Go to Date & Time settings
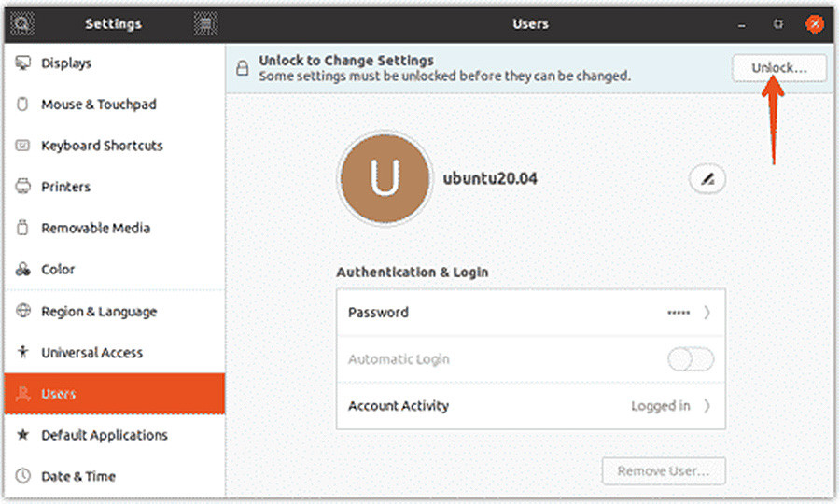840x504 pixels. point(78,476)
